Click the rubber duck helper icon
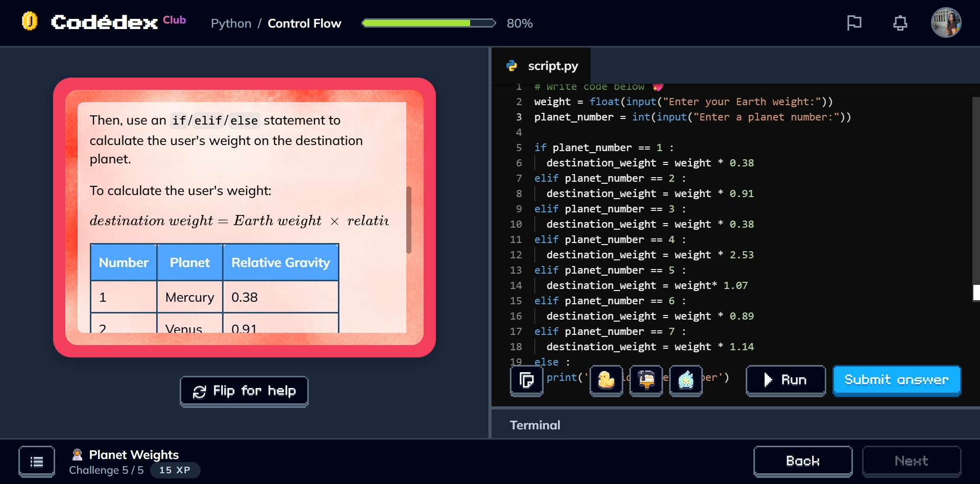 (x=606, y=381)
